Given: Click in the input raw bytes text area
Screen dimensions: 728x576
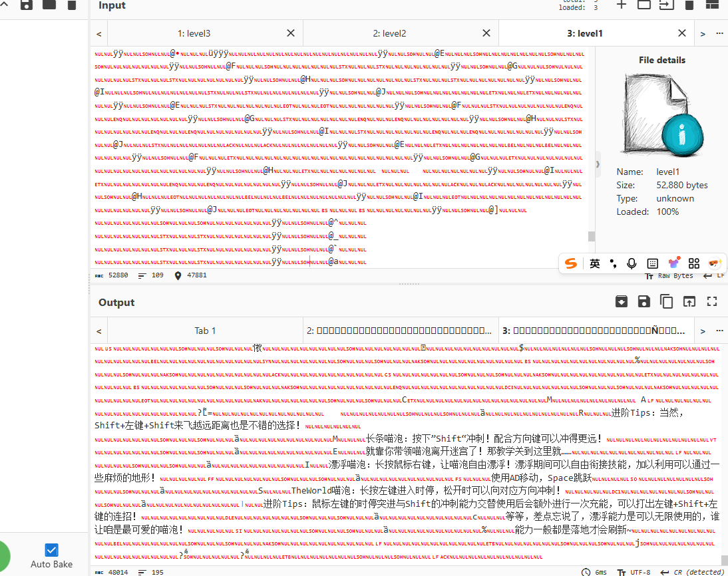Looking at the screenshot, I should click(339, 158).
